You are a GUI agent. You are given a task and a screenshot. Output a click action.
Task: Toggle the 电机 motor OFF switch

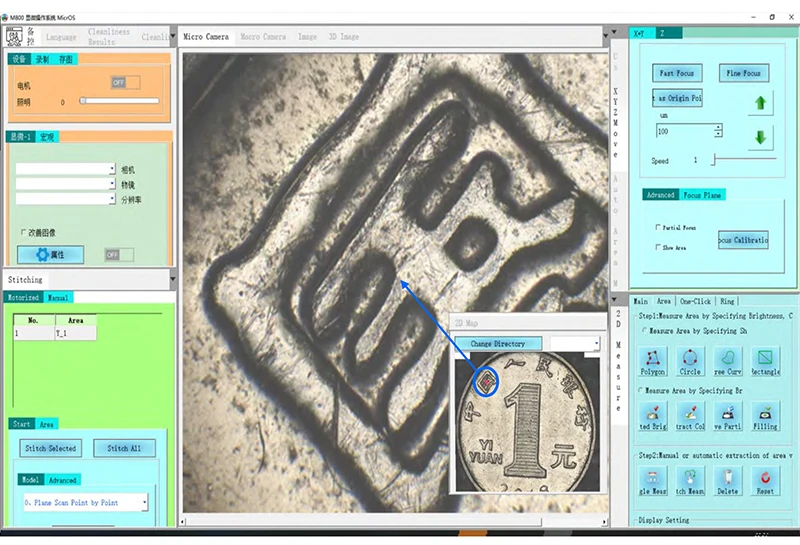click(125, 83)
